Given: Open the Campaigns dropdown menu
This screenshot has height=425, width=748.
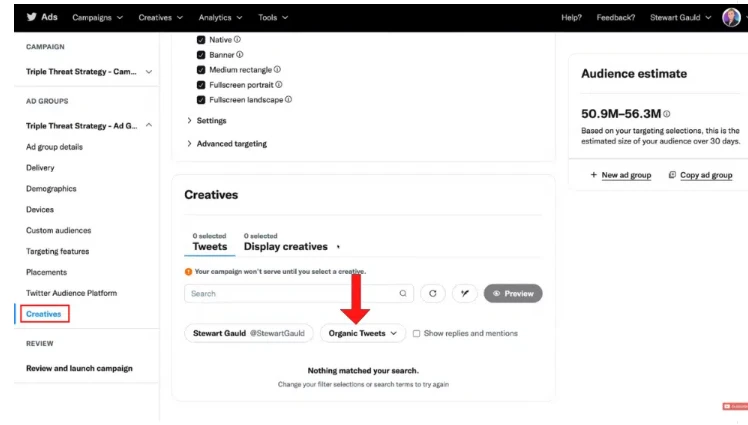Looking at the screenshot, I should click(x=97, y=18).
